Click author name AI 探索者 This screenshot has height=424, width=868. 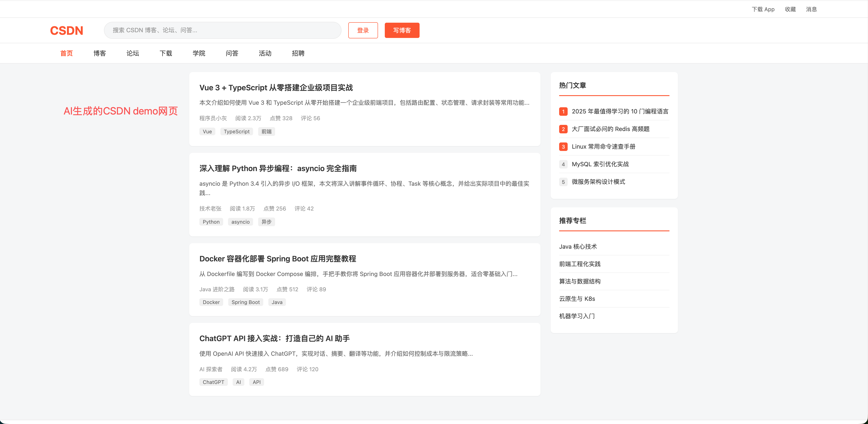point(211,369)
